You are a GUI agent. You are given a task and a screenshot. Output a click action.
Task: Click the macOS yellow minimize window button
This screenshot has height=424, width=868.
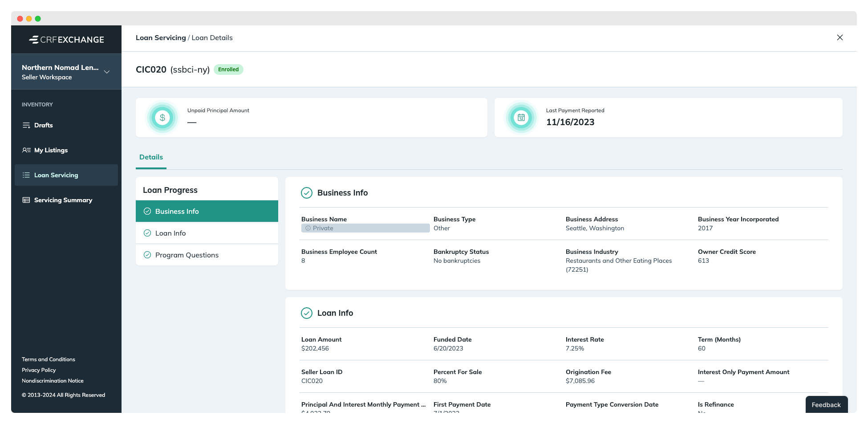point(29,19)
